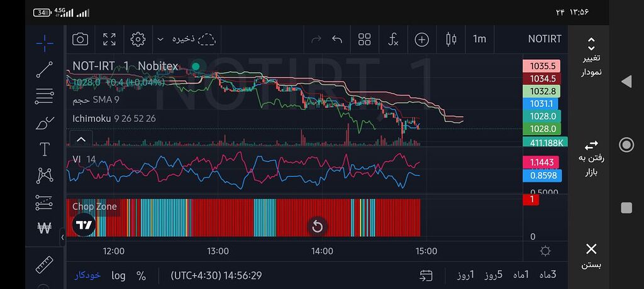Click the compare/add symbol plus icon

coord(421,40)
